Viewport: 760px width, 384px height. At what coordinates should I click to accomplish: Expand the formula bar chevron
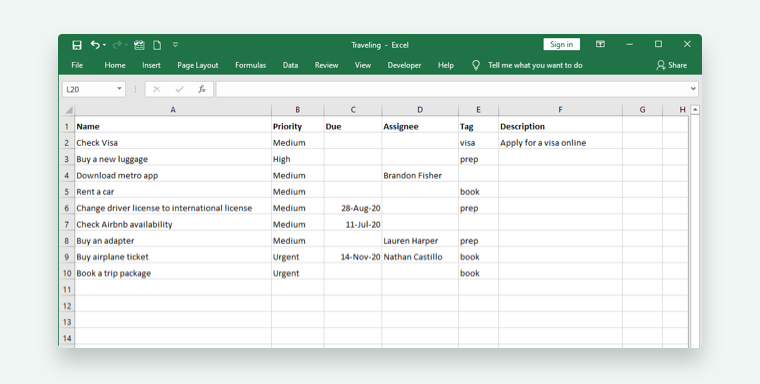pos(693,89)
